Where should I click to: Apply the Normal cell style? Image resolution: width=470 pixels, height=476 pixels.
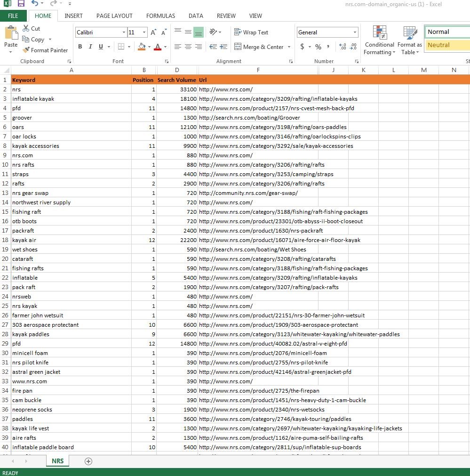pos(447,32)
